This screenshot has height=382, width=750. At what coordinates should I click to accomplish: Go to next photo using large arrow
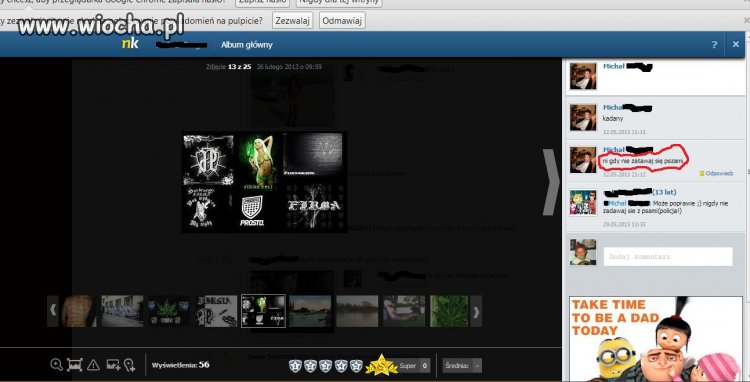(x=551, y=182)
